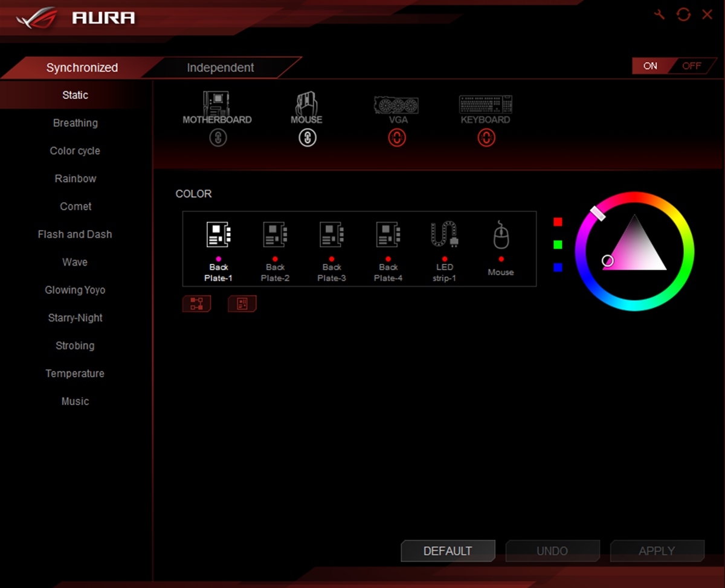Image resolution: width=725 pixels, height=588 pixels.
Task: Click the UNDO button
Action: coord(552,551)
